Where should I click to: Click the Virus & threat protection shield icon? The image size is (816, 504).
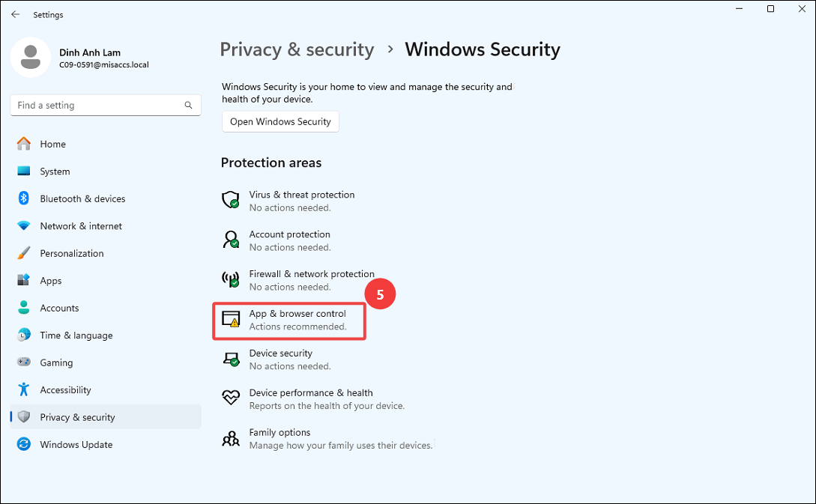(231, 200)
